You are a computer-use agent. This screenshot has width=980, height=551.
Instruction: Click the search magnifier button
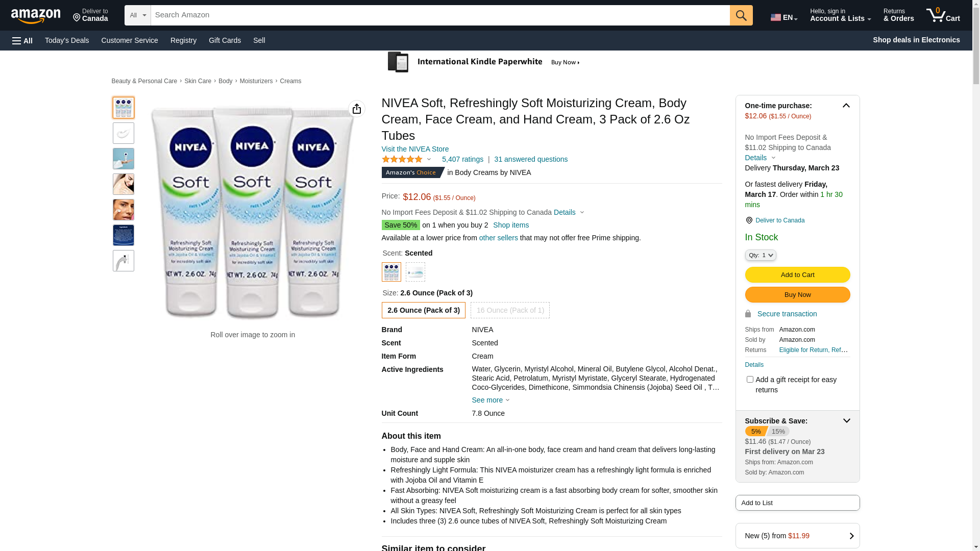tap(741, 15)
